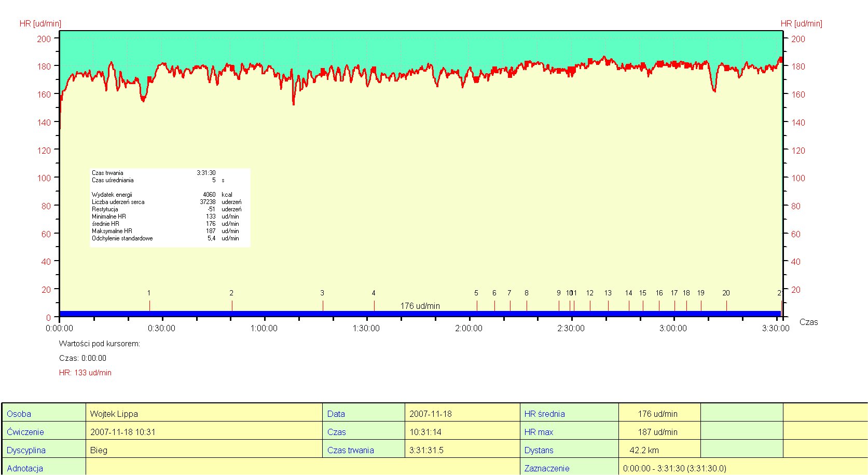The image size is (868, 475).
Task: Click the Osoba label in the table
Action: [19, 414]
